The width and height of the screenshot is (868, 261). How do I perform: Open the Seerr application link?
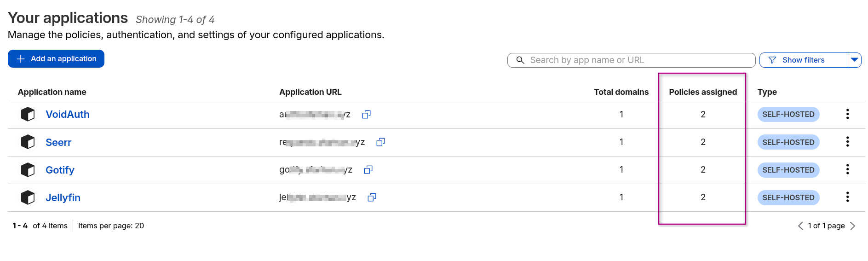tap(58, 142)
